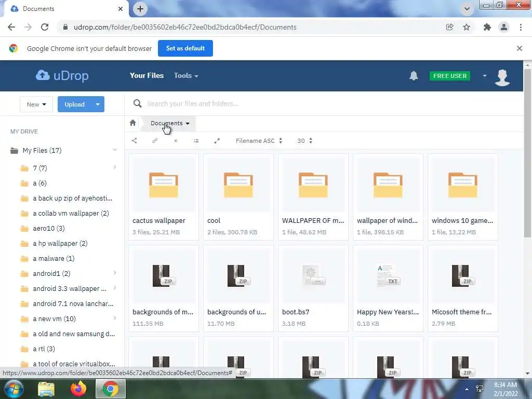Click the page vertical scrollbar

pos(527,153)
